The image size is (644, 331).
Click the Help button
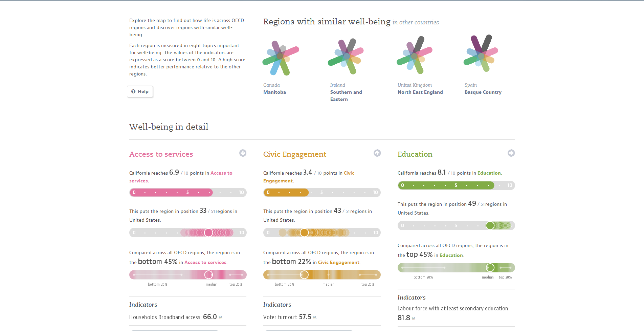[140, 91]
